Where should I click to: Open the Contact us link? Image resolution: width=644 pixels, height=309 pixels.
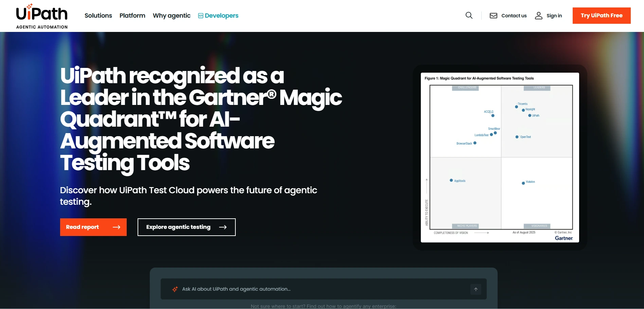pos(514,16)
